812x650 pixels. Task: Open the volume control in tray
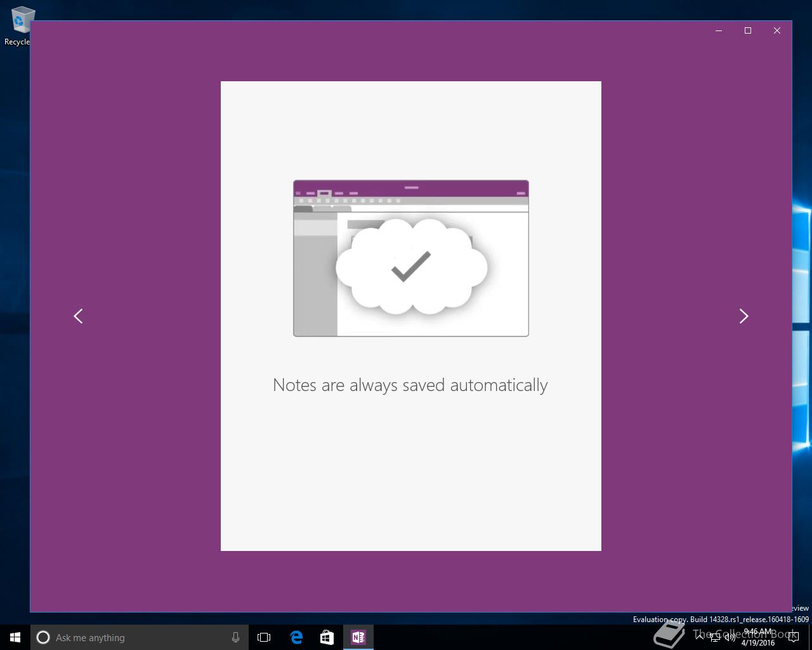730,637
